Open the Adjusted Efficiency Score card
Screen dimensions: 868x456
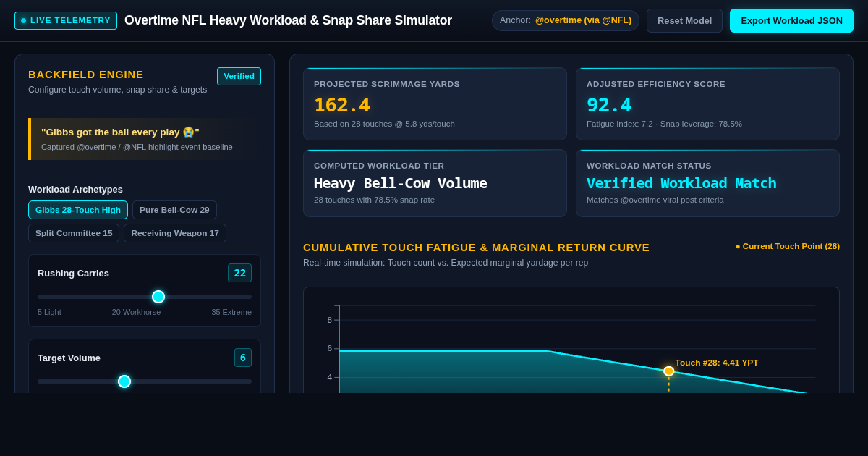(707, 104)
